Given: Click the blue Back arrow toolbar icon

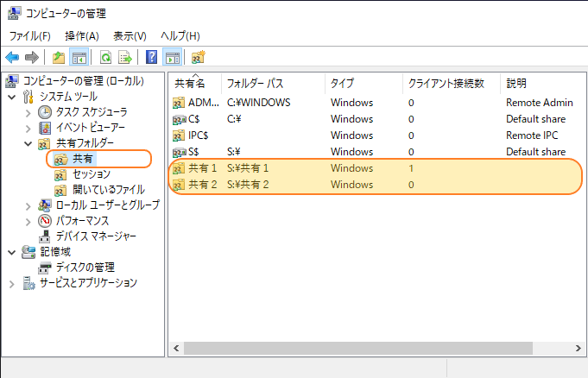Looking at the screenshot, I should click(12, 57).
